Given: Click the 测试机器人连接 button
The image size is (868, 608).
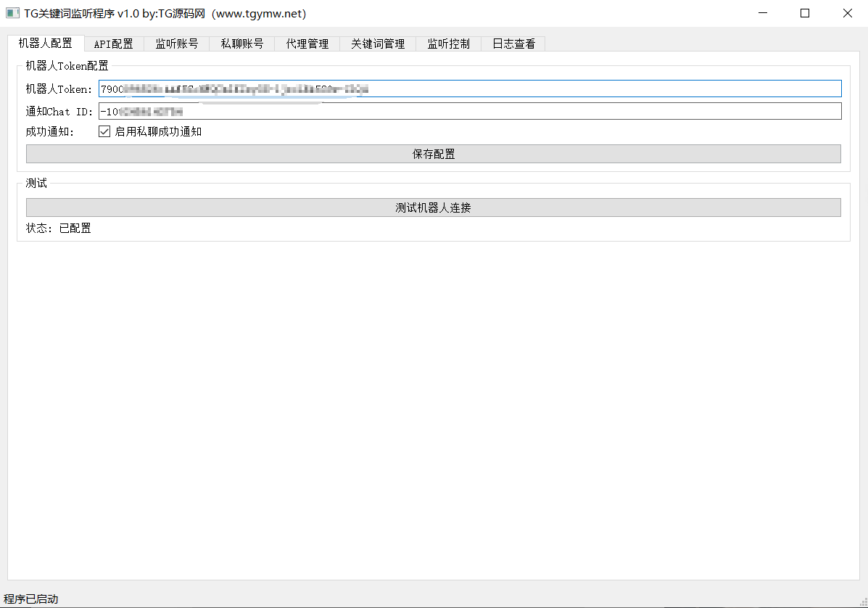Looking at the screenshot, I should [433, 208].
